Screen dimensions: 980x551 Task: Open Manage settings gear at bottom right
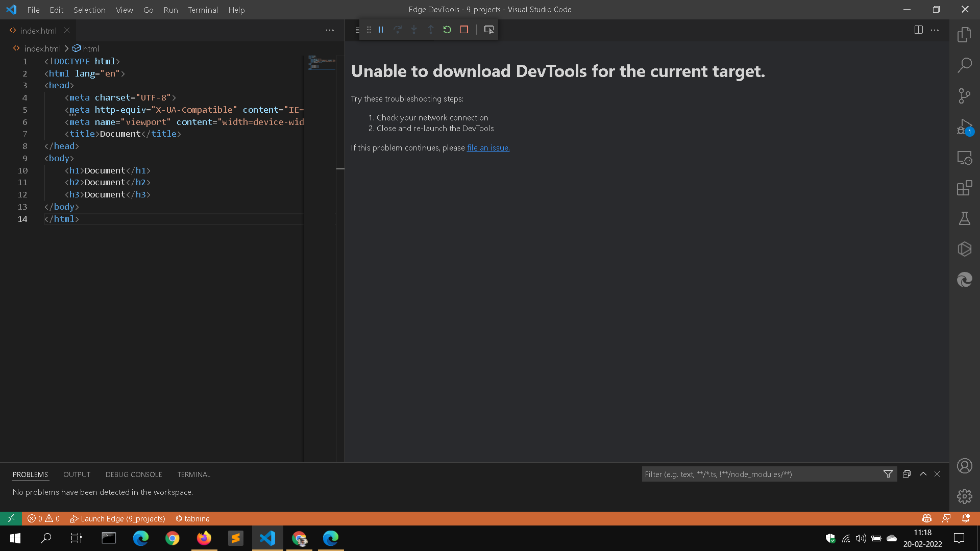click(965, 496)
